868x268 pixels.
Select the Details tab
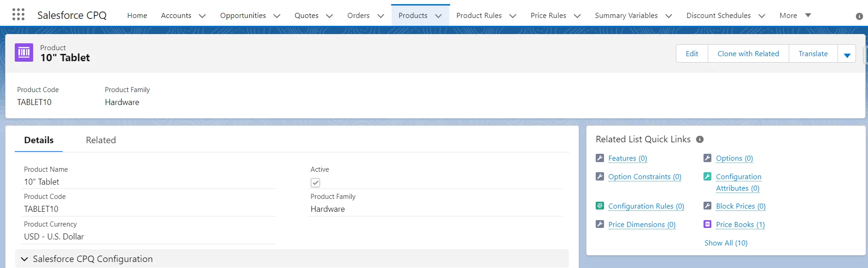click(x=39, y=140)
